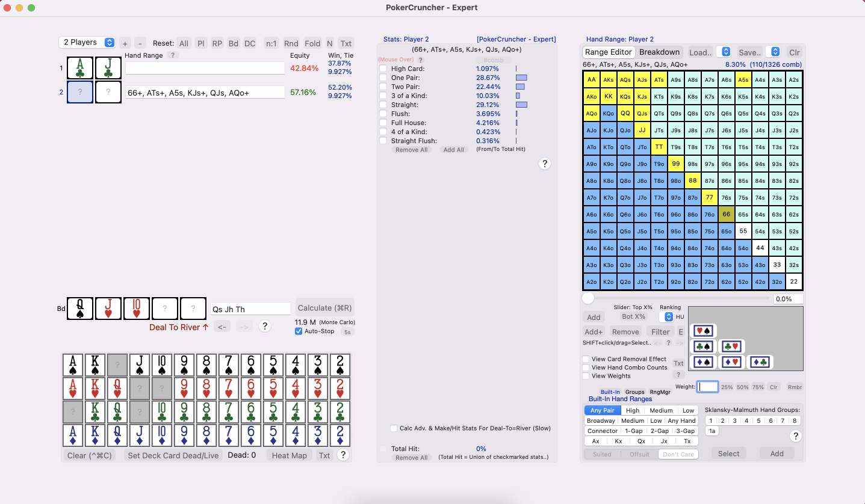Image resolution: width=865 pixels, height=504 pixels.
Task: Select the empty turn card slot on the board
Action: pyautogui.click(x=165, y=308)
